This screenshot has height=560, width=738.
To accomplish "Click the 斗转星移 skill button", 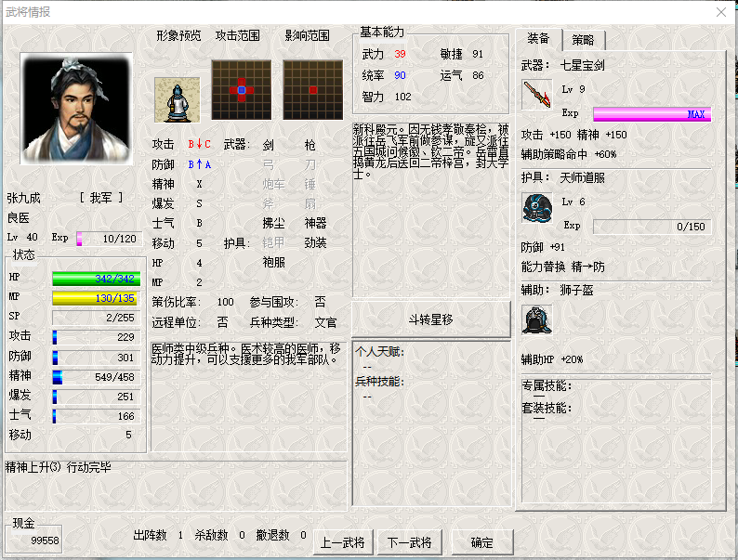I will (431, 319).
